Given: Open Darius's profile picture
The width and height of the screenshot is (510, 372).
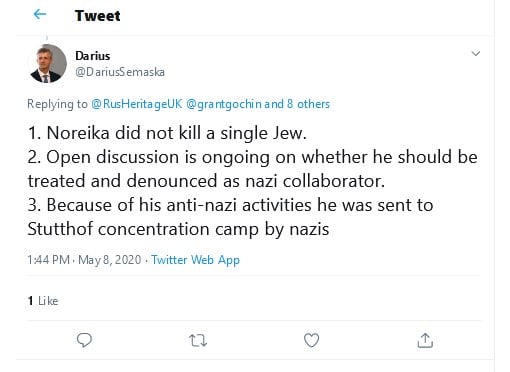Looking at the screenshot, I should tap(47, 64).
